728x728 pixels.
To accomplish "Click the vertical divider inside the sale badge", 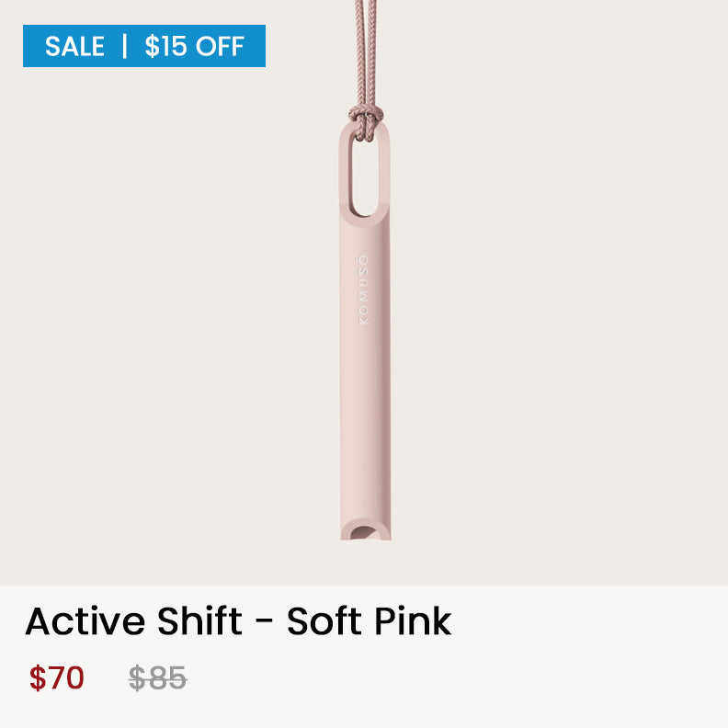I will [124, 46].
